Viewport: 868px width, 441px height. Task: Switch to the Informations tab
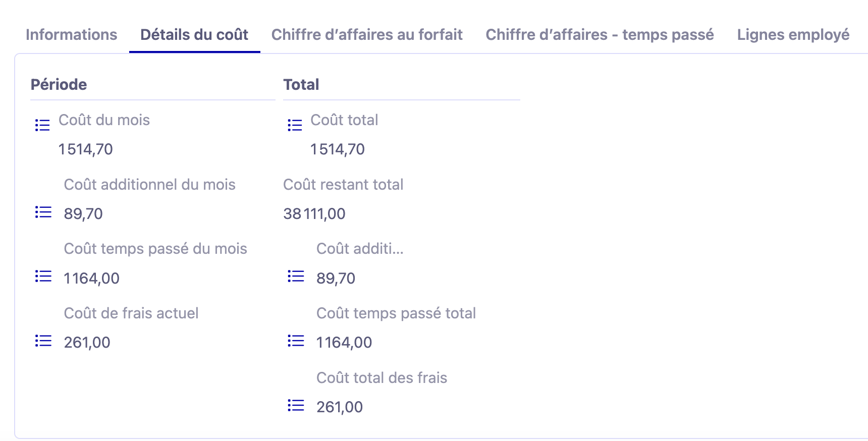point(71,35)
